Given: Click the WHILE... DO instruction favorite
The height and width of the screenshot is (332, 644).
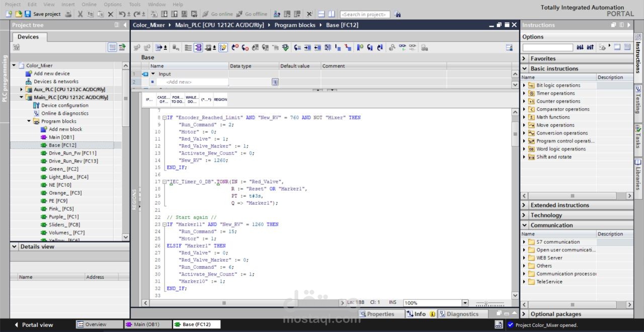Looking at the screenshot, I should pos(192,99).
